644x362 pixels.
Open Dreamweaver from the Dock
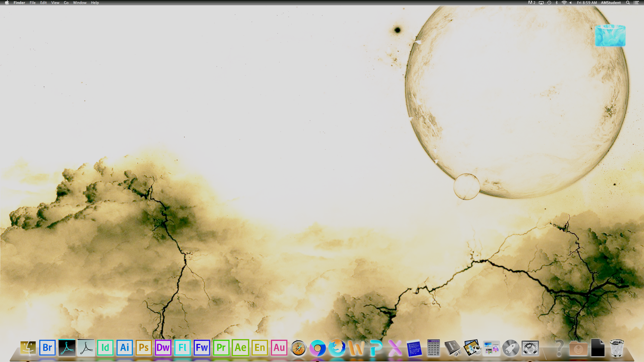click(x=164, y=348)
